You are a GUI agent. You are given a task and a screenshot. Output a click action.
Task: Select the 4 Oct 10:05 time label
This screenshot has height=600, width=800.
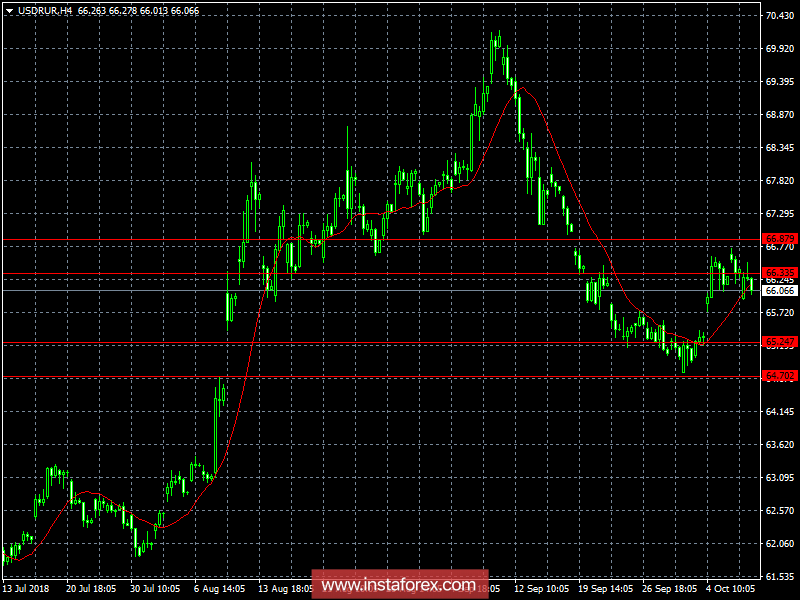pos(731,588)
